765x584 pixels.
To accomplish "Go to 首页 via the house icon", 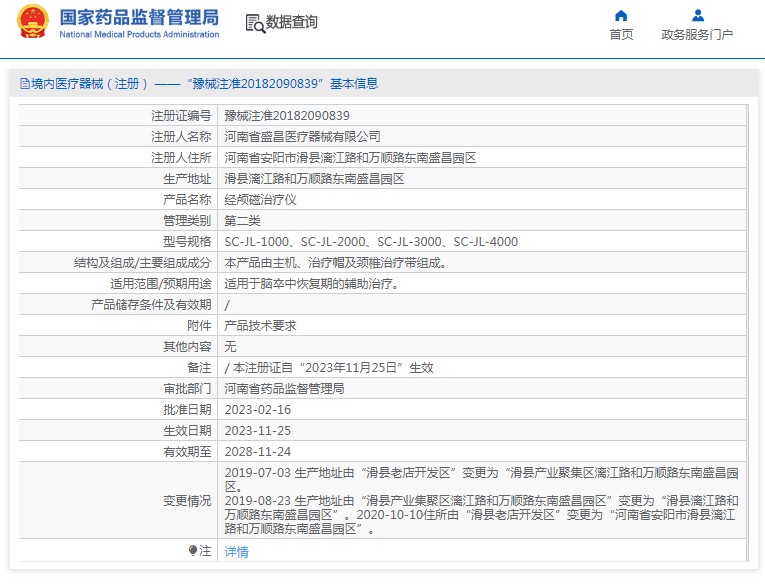I will (x=621, y=16).
